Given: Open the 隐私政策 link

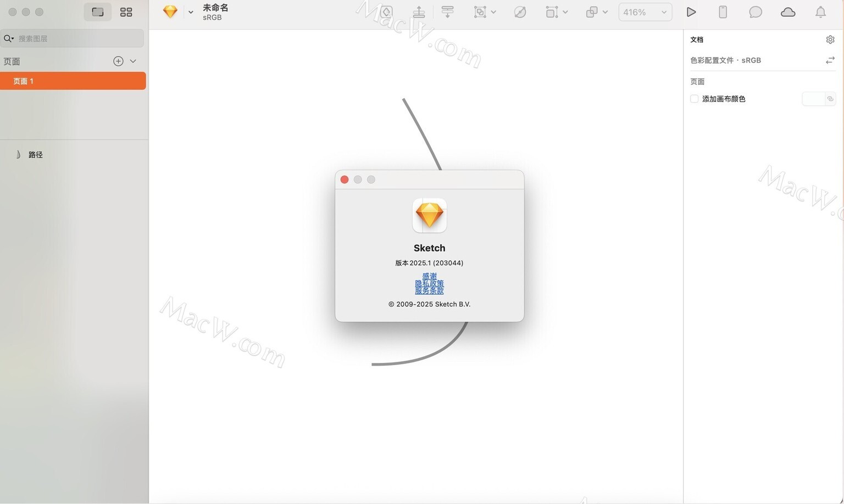Looking at the screenshot, I should tap(429, 284).
